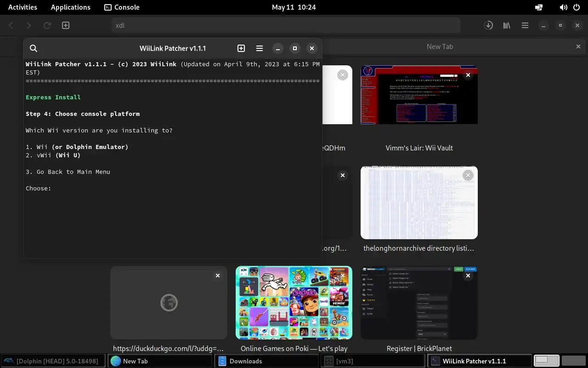Viewport: 588px width, 368px height.
Task: Open the browser downloads indicator
Action: click(x=488, y=25)
